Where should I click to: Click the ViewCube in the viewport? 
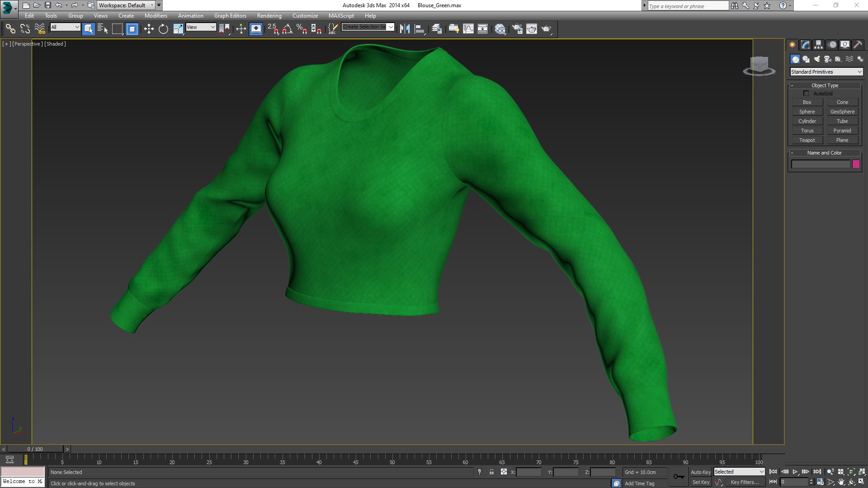759,66
